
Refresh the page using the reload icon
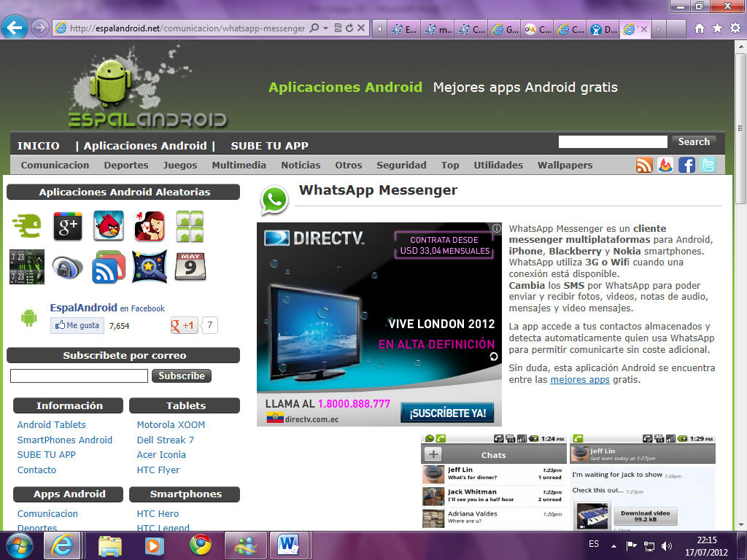click(349, 28)
